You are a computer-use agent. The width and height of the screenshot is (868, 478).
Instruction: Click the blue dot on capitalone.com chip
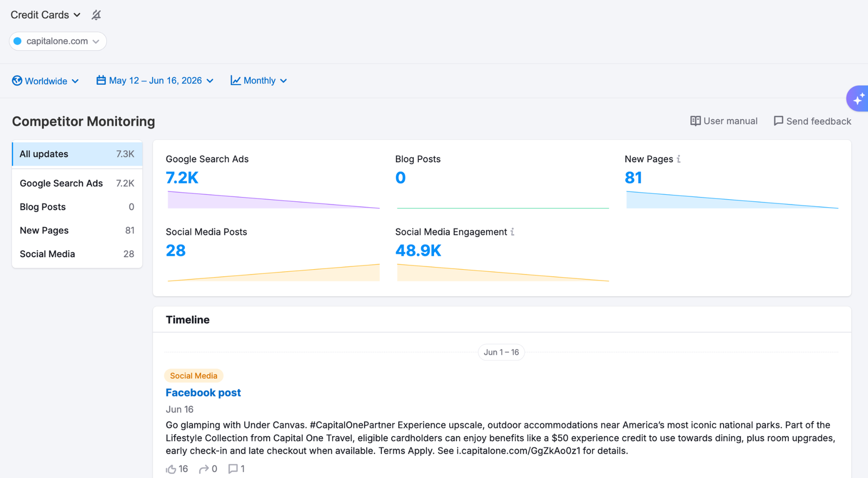coord(17,41)
